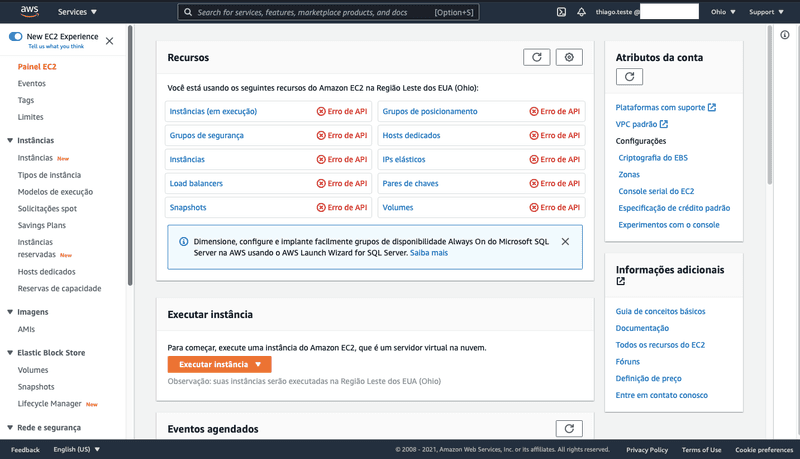Collapse the Rede e segurança section
This screenshot has height=459, width=800.
tap(10, 427)
